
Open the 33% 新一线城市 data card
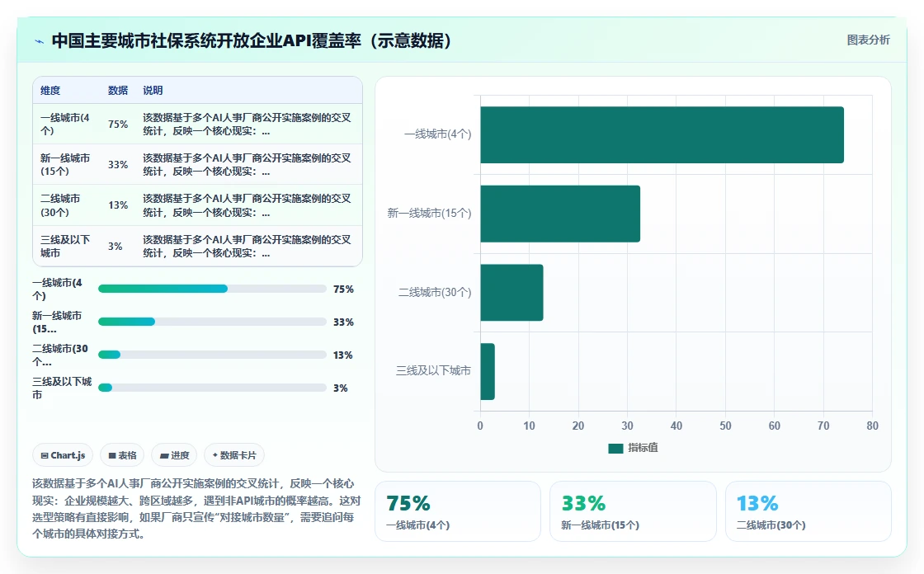[x=633, y=511]
